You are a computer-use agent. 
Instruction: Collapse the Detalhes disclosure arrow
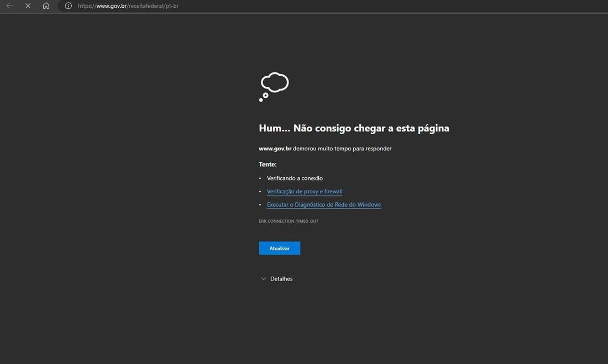click(x=263, y=278)
